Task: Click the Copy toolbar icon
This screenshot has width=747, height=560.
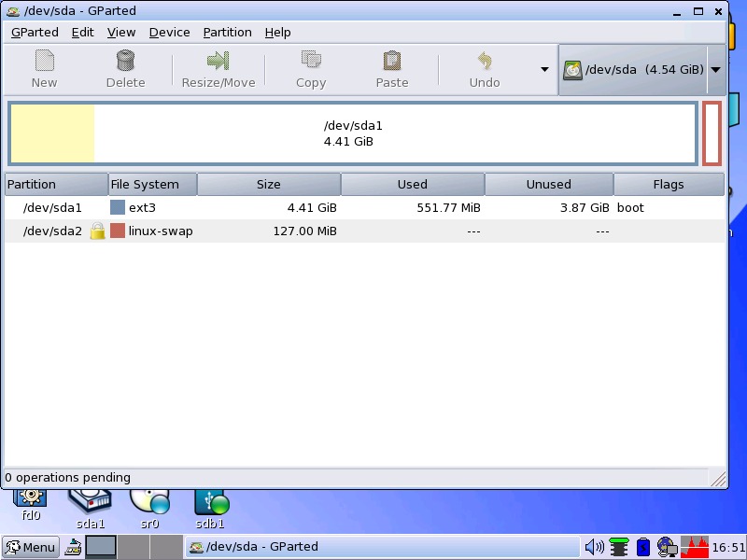Action: pos(311,60)
